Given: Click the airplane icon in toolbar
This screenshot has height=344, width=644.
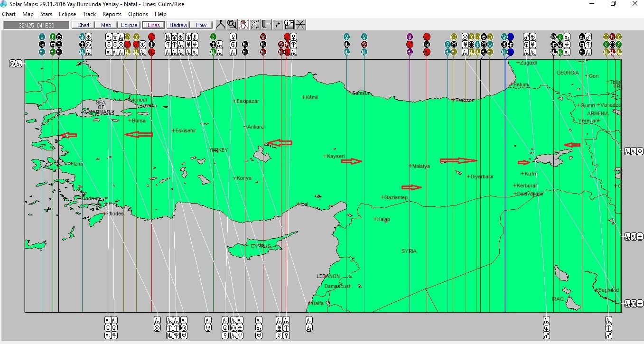Looking at the screenshot, I should pyautogui.click(x=255, y=25).
